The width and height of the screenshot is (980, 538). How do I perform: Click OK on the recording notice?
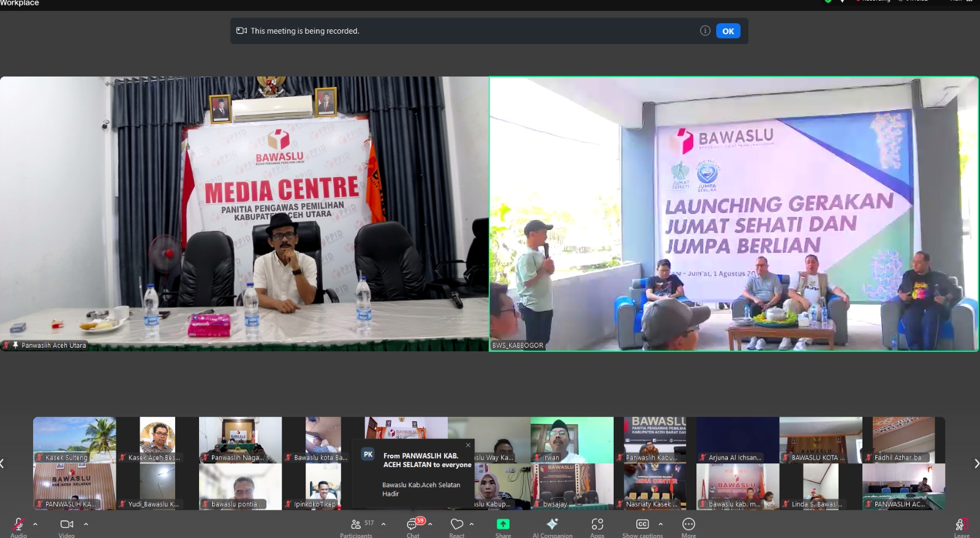tap(728, 31)
